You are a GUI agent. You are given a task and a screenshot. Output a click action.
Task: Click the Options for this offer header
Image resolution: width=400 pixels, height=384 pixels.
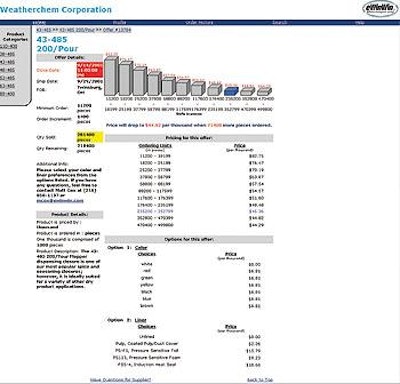click(x=189, y=239)
